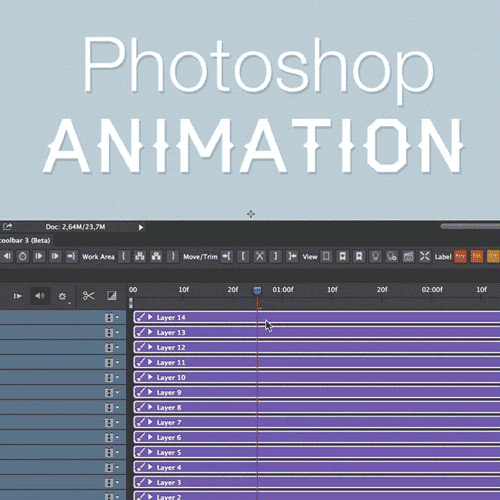Click the blue playhead marker on the ruler
This screenshot has height=500, width=500.
point(257,291)
